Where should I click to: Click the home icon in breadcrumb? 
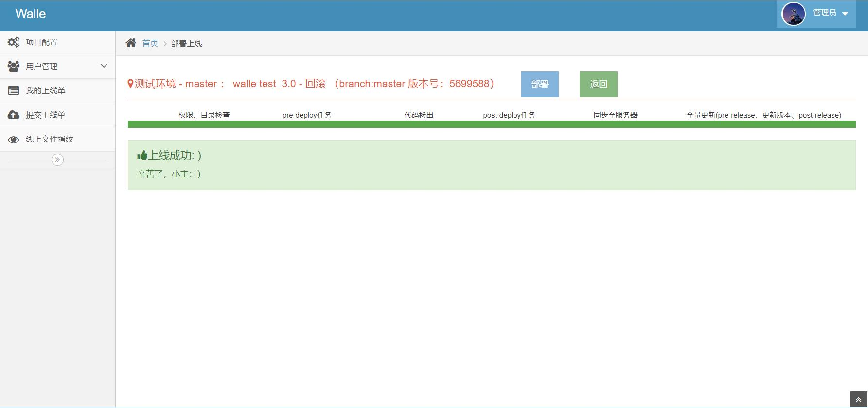pos(131,43)
